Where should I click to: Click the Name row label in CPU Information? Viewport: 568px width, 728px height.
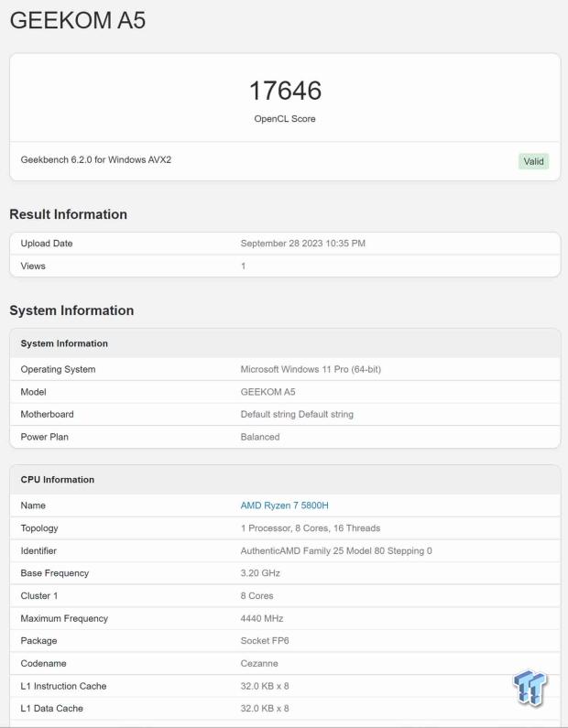tap(33, 505)
